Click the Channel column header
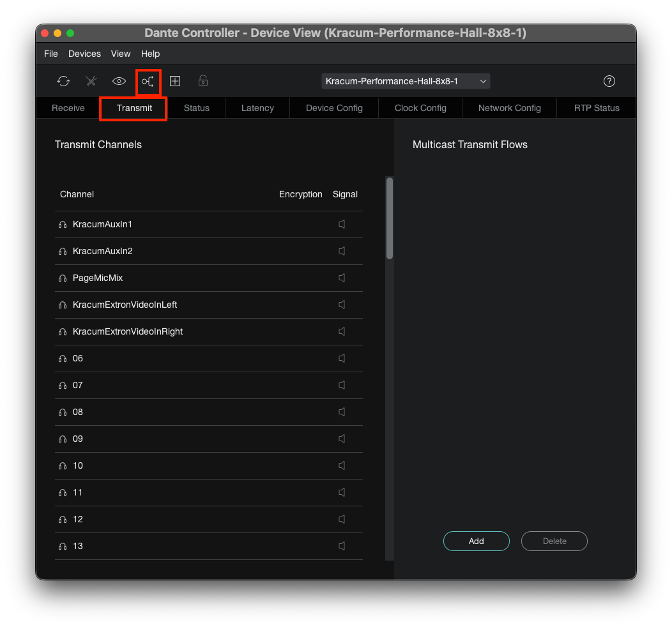This screenshot has width=672, height=627. point(77,194)
